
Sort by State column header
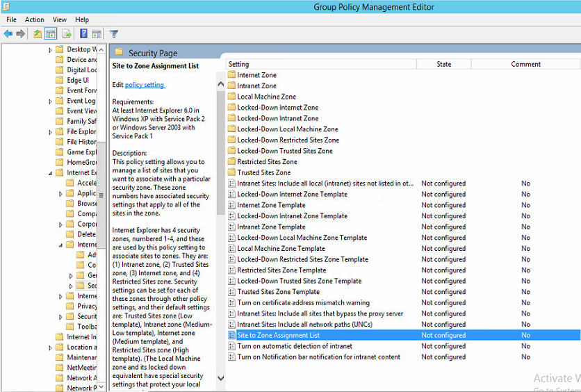point(444,64)
